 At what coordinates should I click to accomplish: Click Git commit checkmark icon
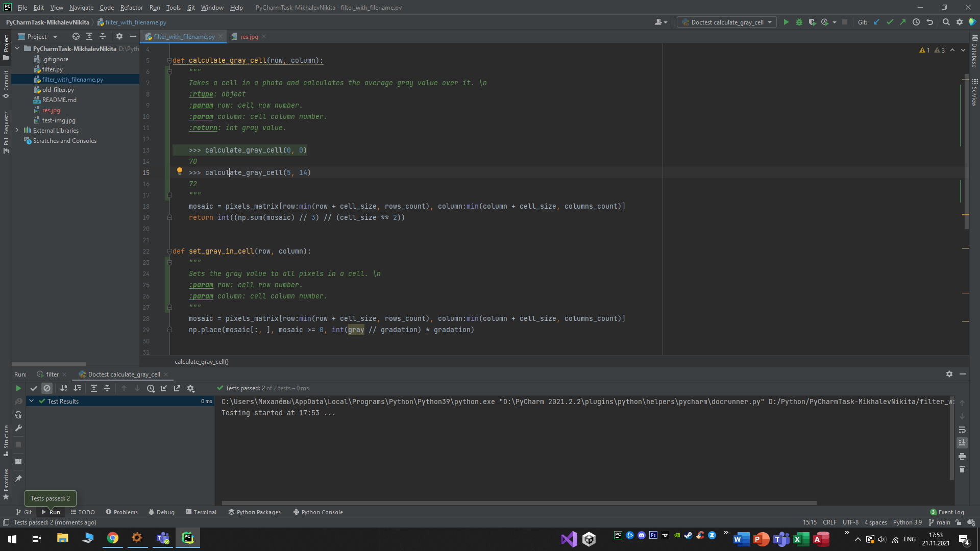pos(890,22)
